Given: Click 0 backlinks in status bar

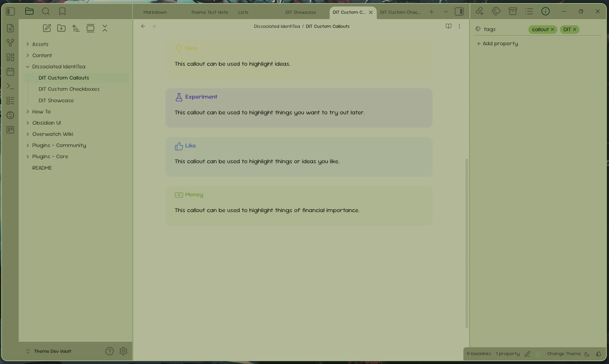Looking at the screenshot, I should 479,354.
